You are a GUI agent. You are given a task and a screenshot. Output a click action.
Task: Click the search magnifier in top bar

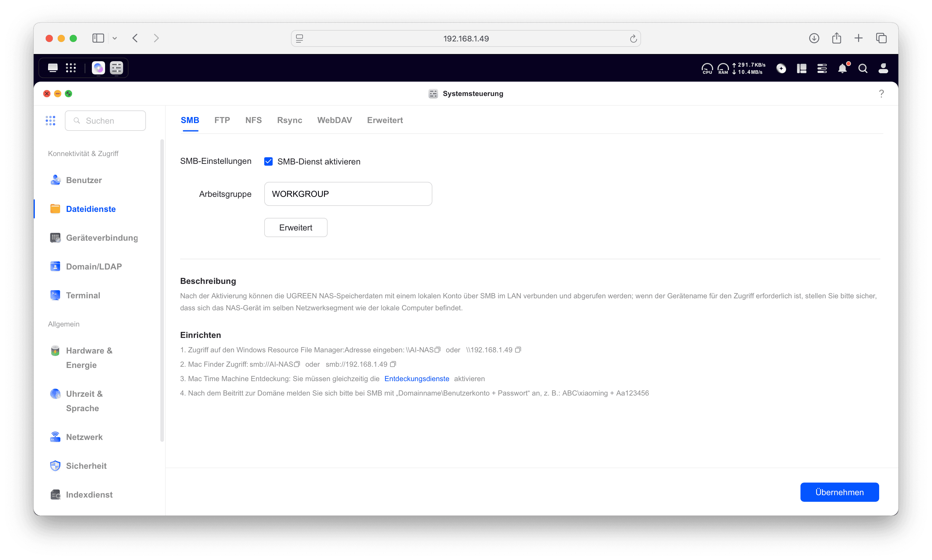tap(863, 68)
